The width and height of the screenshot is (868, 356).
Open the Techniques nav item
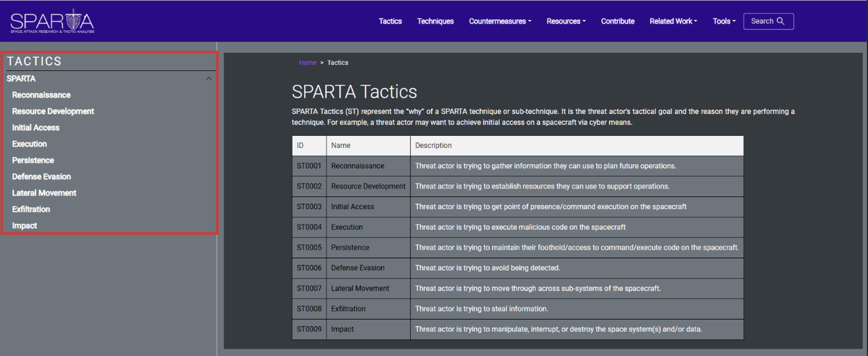click(436, 21)
